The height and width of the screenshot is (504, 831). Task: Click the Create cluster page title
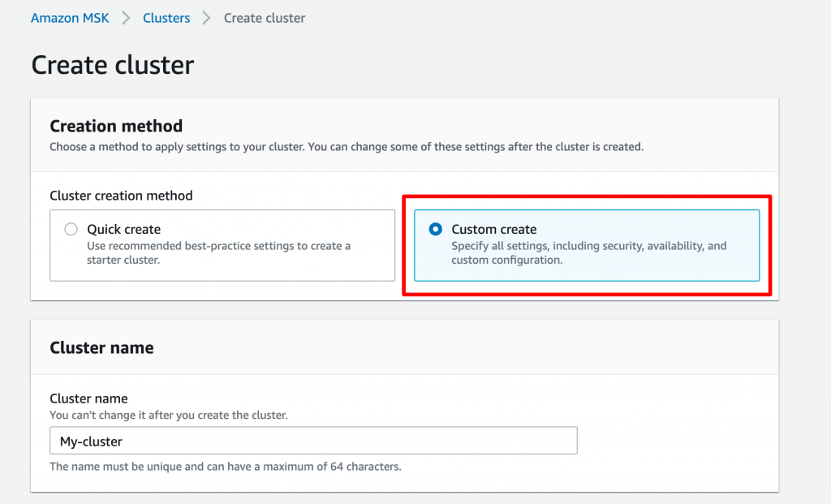(x=112, y=64)
